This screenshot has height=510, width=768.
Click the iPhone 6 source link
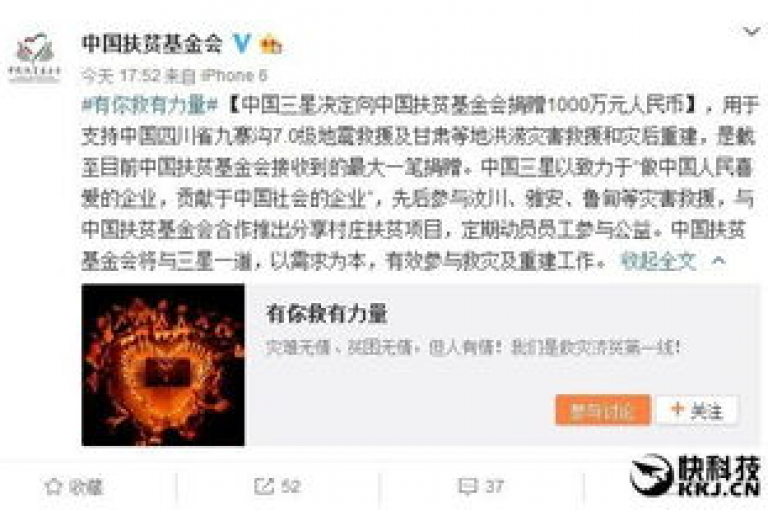point(234,75)
